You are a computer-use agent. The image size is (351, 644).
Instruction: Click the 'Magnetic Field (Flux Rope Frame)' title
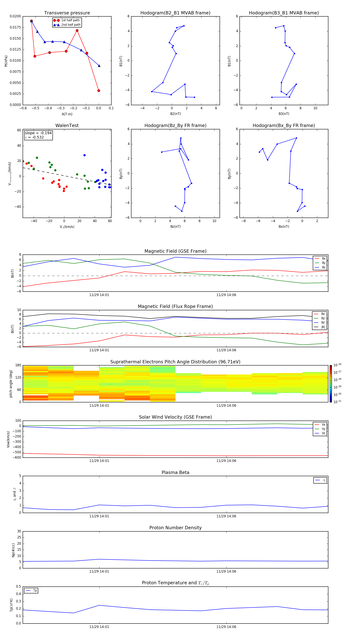point(175,307)
